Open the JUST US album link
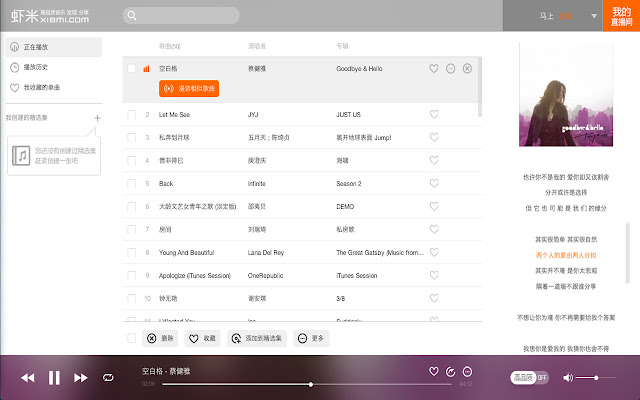 click(348, 115)
